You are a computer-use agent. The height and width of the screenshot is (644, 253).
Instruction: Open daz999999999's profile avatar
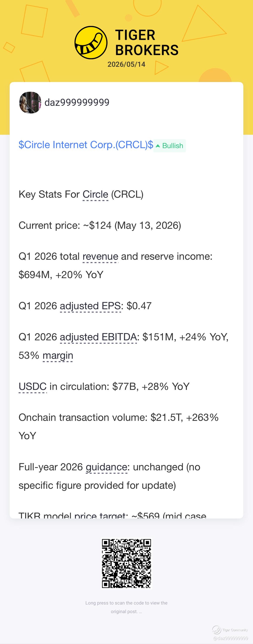click(x=30, y=103)
